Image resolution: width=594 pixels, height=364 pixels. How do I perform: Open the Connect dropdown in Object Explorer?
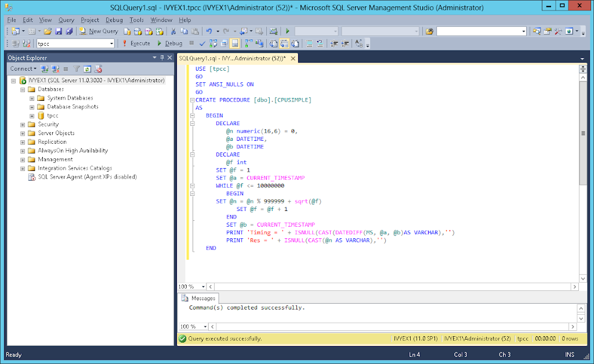23,68
